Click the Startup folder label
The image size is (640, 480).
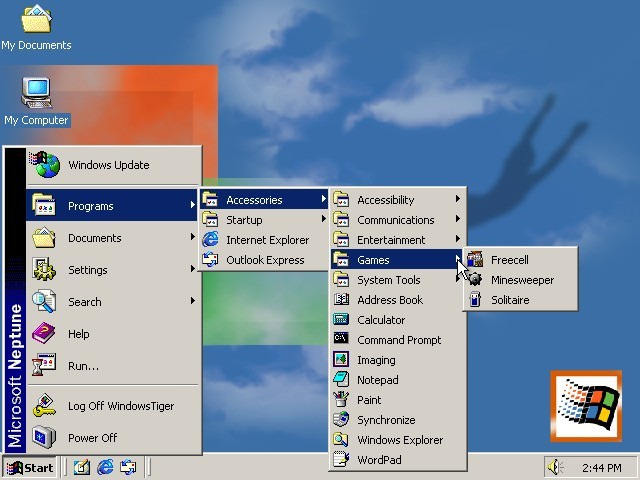click(x=244, y=220)
